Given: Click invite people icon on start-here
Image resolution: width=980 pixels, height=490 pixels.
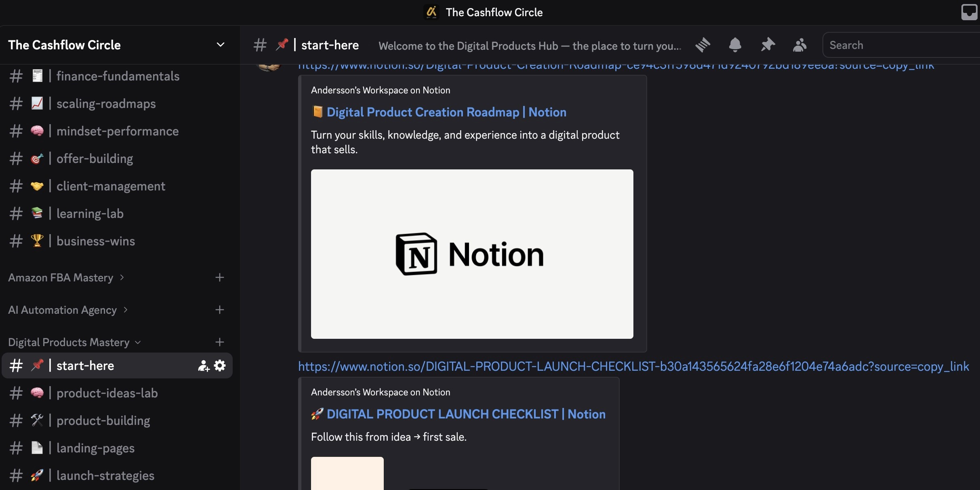Looking at the screenshot, I should coord(203,366).
